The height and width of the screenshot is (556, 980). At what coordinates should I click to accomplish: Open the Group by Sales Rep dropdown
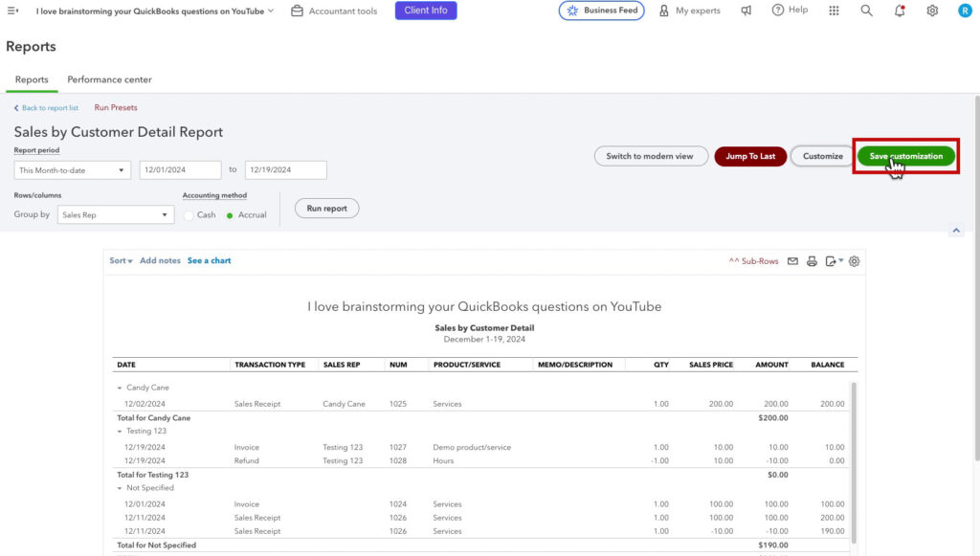[115, 214]
